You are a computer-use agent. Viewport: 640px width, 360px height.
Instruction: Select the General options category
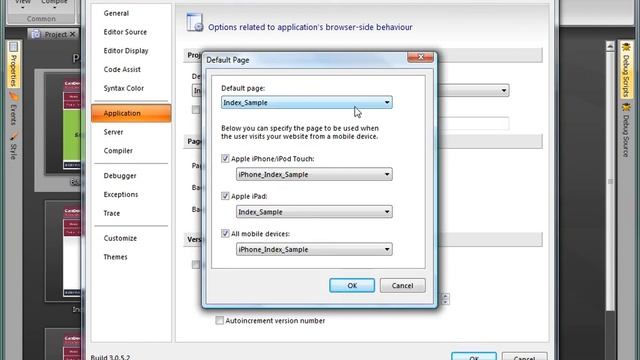(116, 13)
